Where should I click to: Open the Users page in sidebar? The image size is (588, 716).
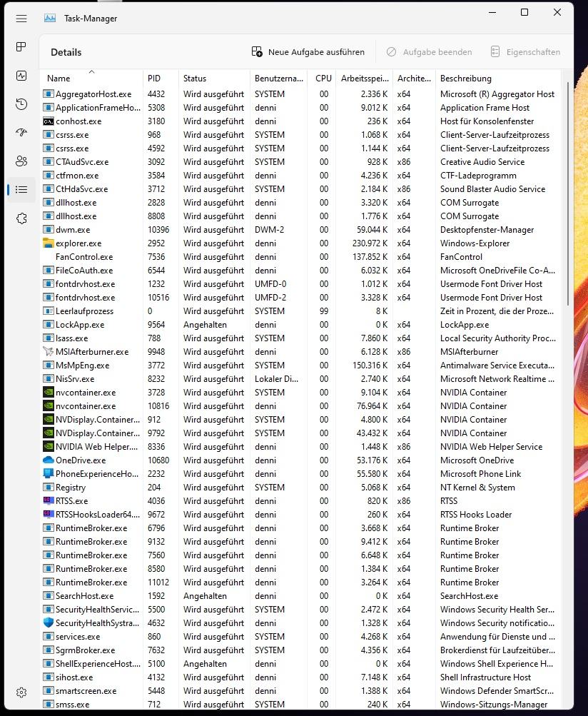tap(21, 161)
